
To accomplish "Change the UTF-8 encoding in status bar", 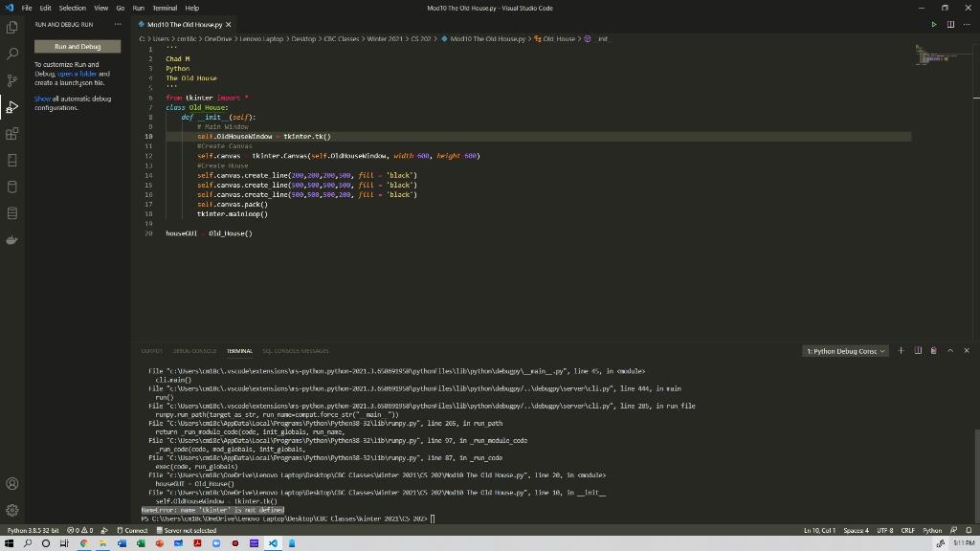I will [884, 530].
